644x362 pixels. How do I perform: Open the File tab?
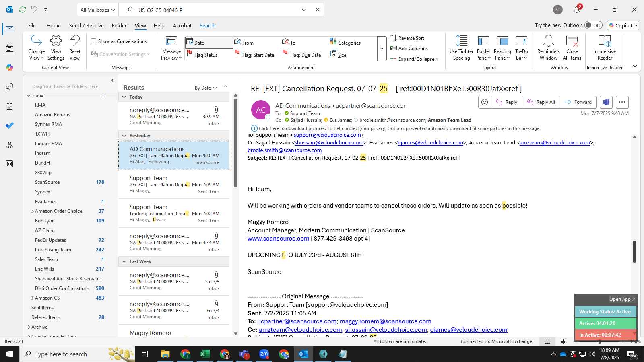(x=32, y=25)
